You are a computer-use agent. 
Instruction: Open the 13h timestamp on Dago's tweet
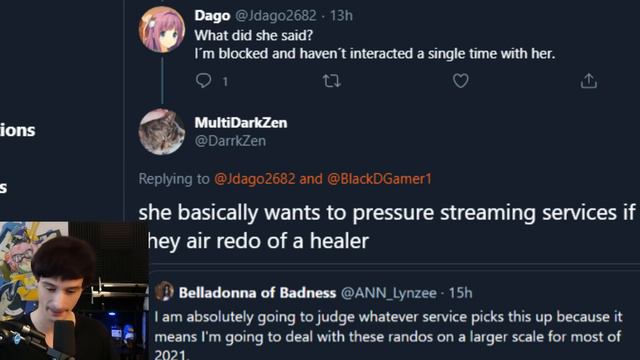pos(341,16)
